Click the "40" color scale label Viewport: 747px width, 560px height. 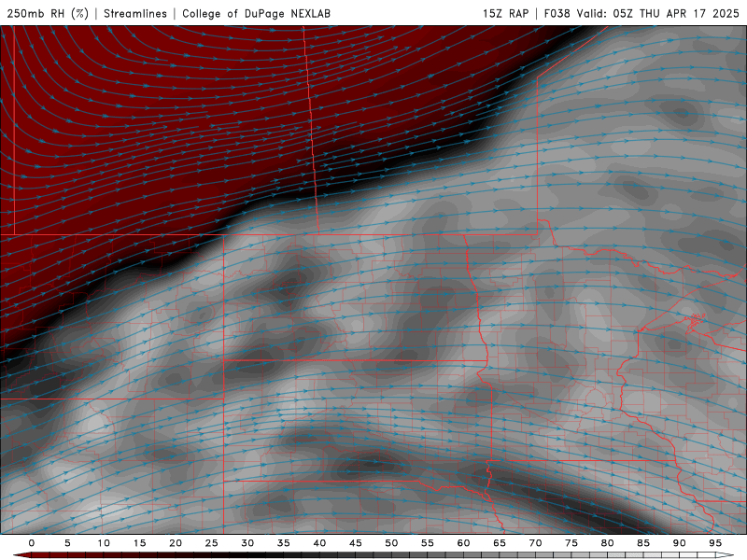tap(319, 543)
